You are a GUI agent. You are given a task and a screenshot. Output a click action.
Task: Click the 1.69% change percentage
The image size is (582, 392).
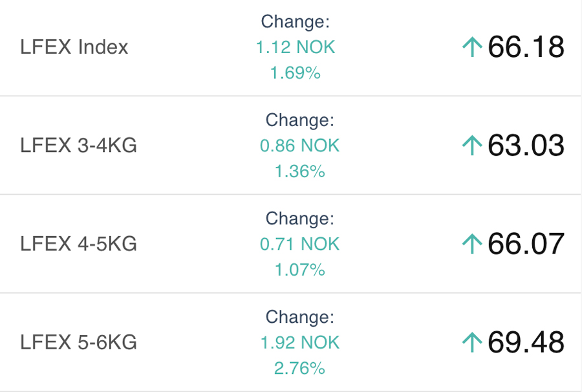point(296,73)
